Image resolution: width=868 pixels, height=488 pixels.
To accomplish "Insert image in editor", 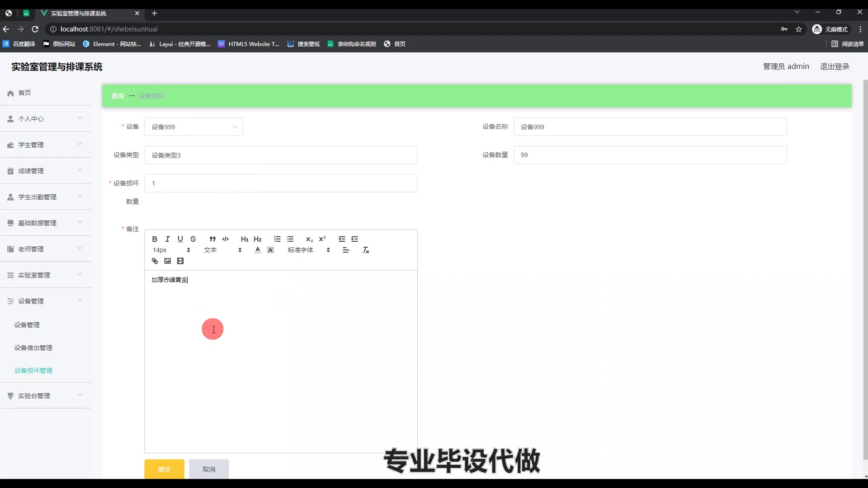I will tap(167, 261).
